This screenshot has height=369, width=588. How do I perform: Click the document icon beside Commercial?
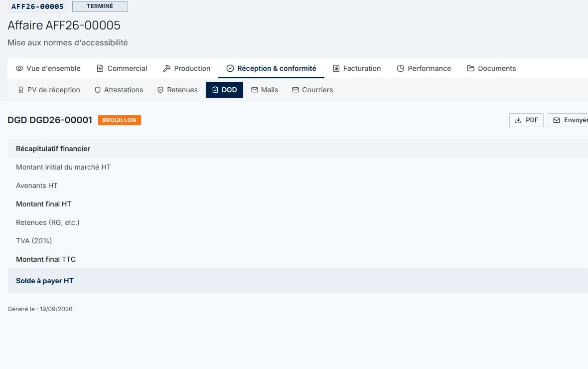pos(100,68)
